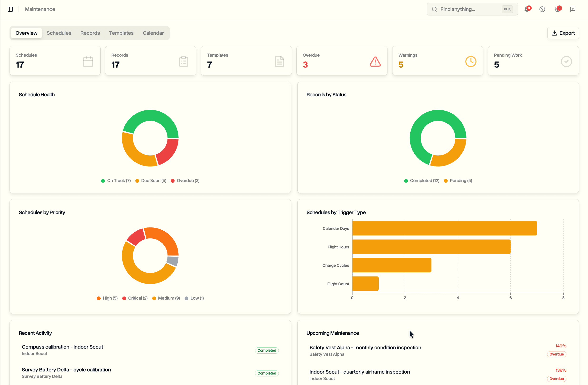Focus the Find anything search field

coord(472,9)
